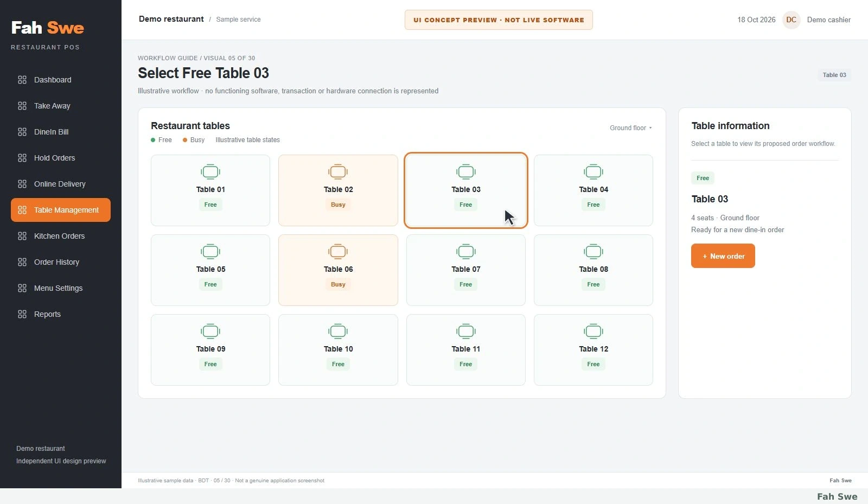Click the Table 05 table icon

210,252
